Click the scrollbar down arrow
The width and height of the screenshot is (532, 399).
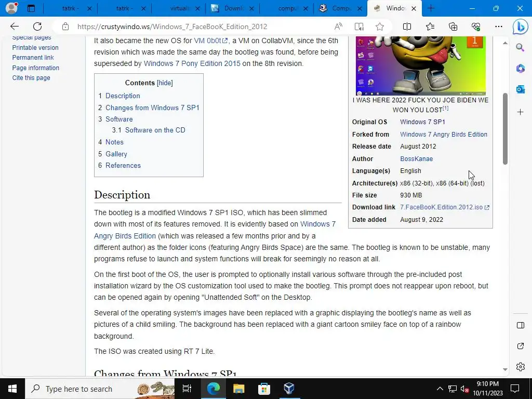pos(505,369)
